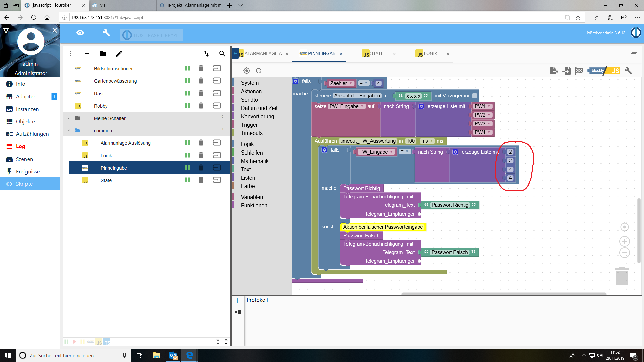Collapse the common folder
644x362 pixels.
(x=69, y=130)
